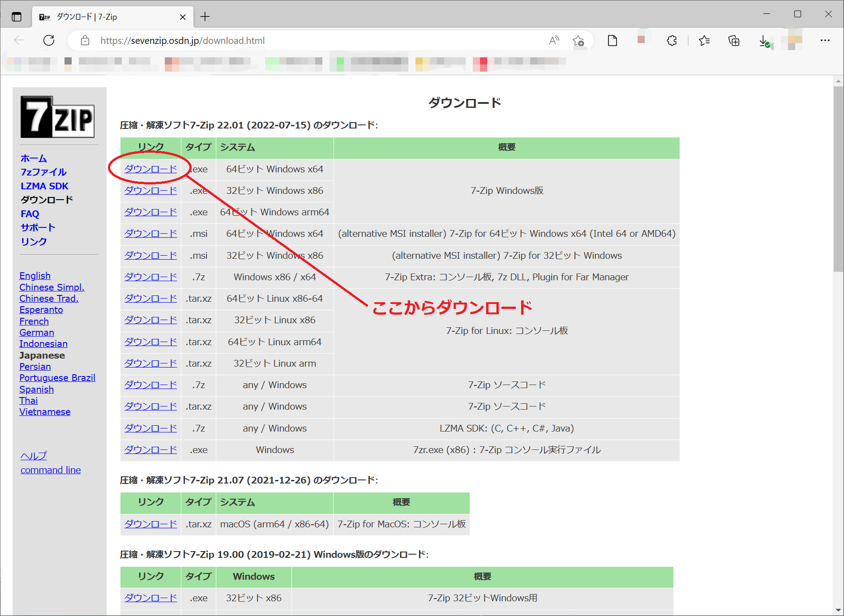
Task: Click the address bar URL field
Action: tap(313, 41)
